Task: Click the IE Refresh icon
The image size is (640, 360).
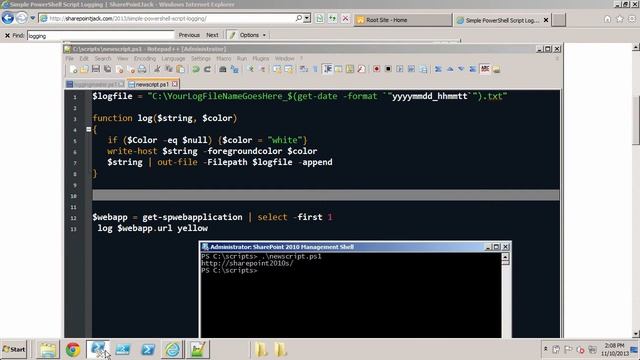Action: click(x=333, y=19)
